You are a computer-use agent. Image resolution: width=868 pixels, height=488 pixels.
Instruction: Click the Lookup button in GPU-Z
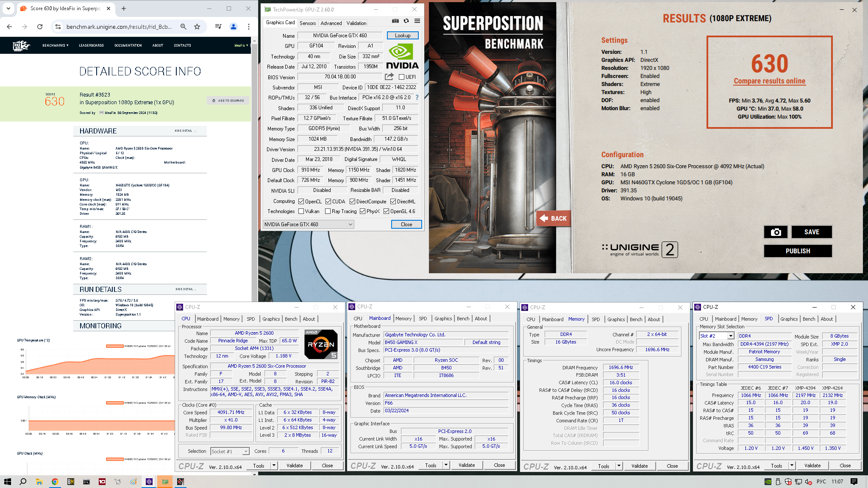coord(402,36)
